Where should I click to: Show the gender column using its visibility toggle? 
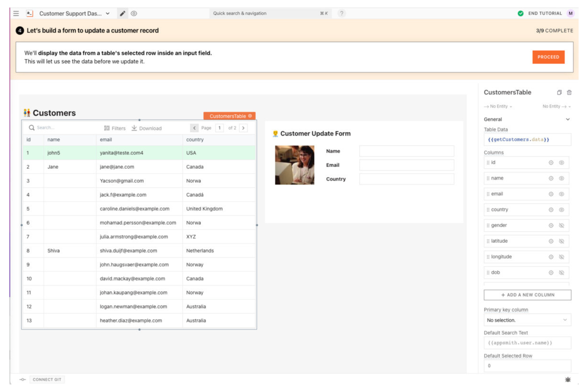pos(561,225)
